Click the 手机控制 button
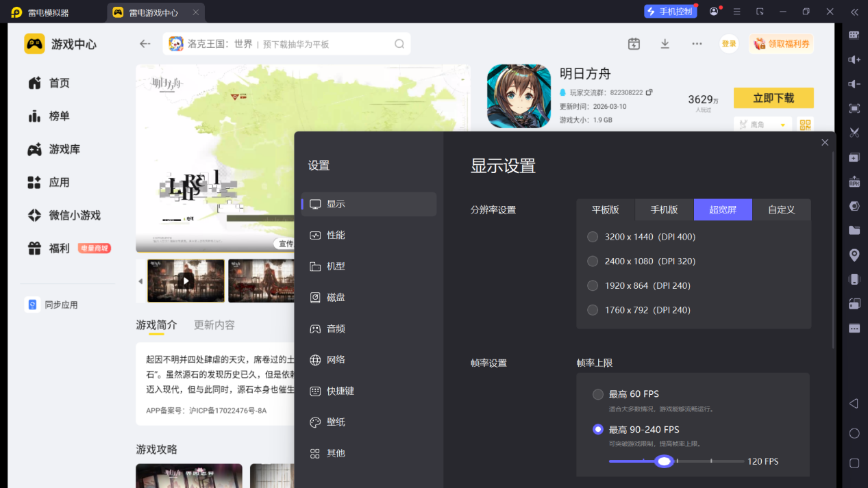 coord(670,12)
